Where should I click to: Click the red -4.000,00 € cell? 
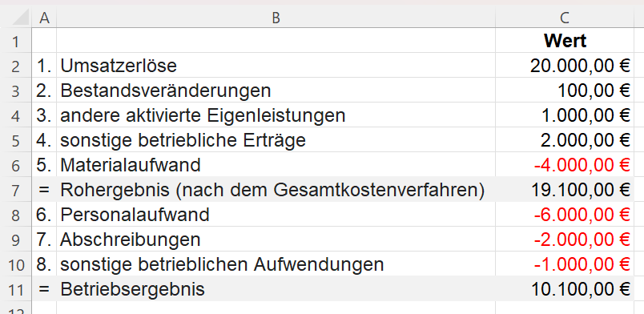565,165
